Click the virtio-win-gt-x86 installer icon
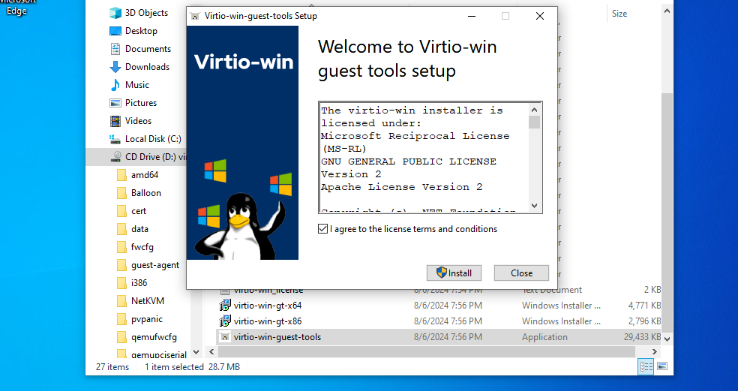The width and height of the screenshot is (738, 391). 225,321
